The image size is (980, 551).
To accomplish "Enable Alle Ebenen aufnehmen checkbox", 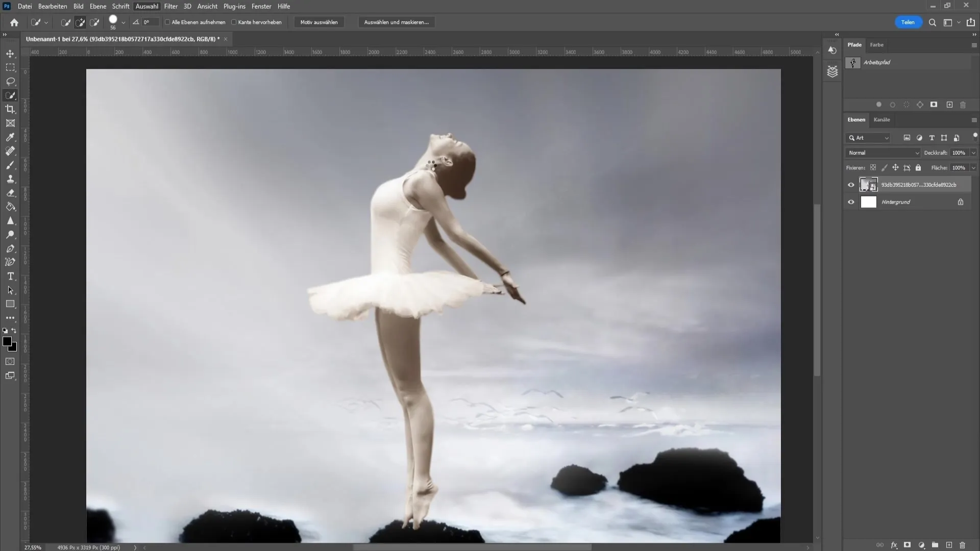I will pos(167,22).
